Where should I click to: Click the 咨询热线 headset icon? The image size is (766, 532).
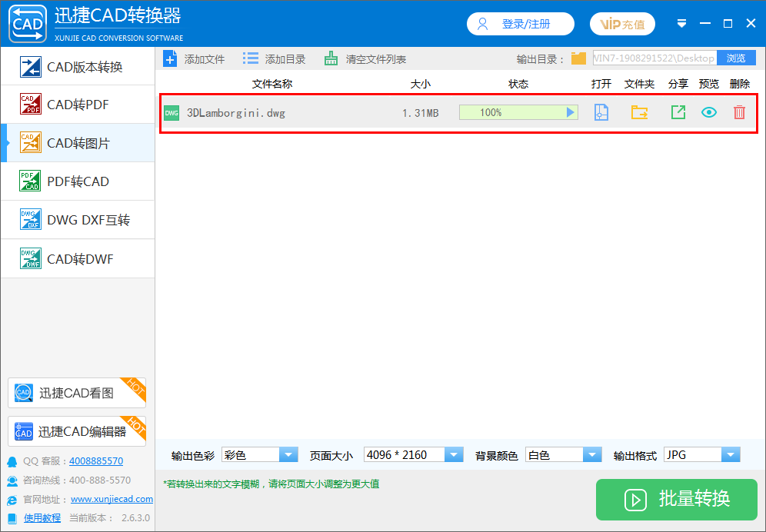12,480
